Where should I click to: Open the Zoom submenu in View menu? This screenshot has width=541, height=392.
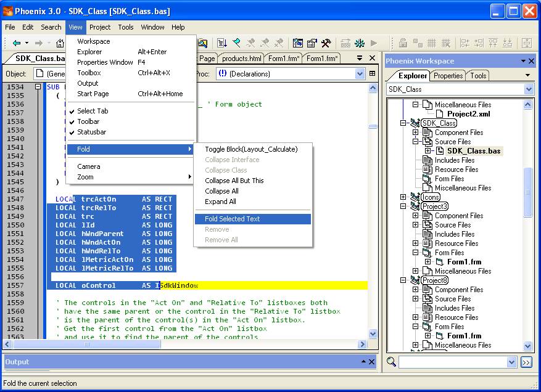coord(131,177)
